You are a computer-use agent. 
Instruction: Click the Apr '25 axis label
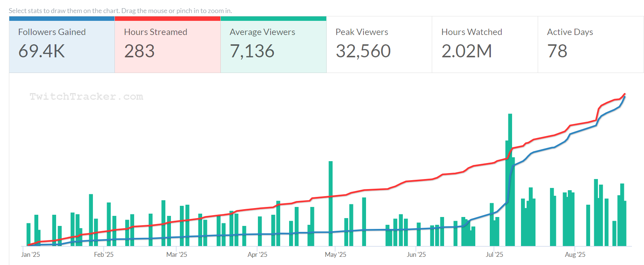[x=257, y=255]
